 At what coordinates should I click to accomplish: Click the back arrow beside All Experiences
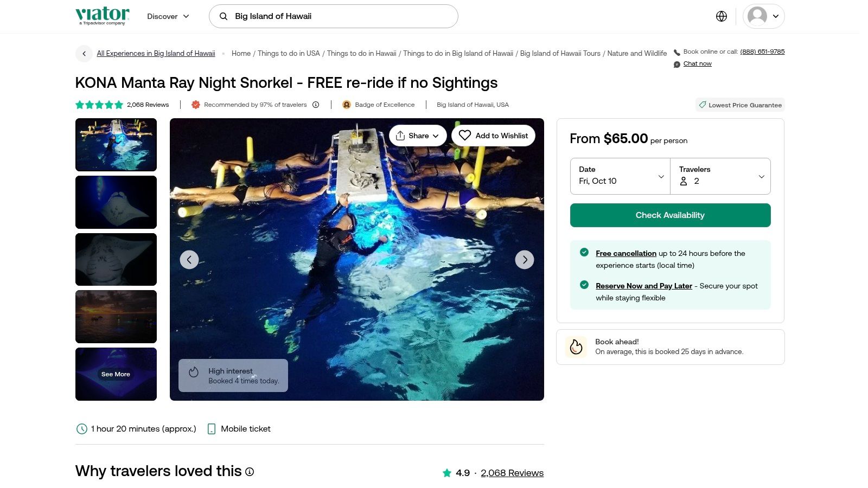click(x=84, y=53)
